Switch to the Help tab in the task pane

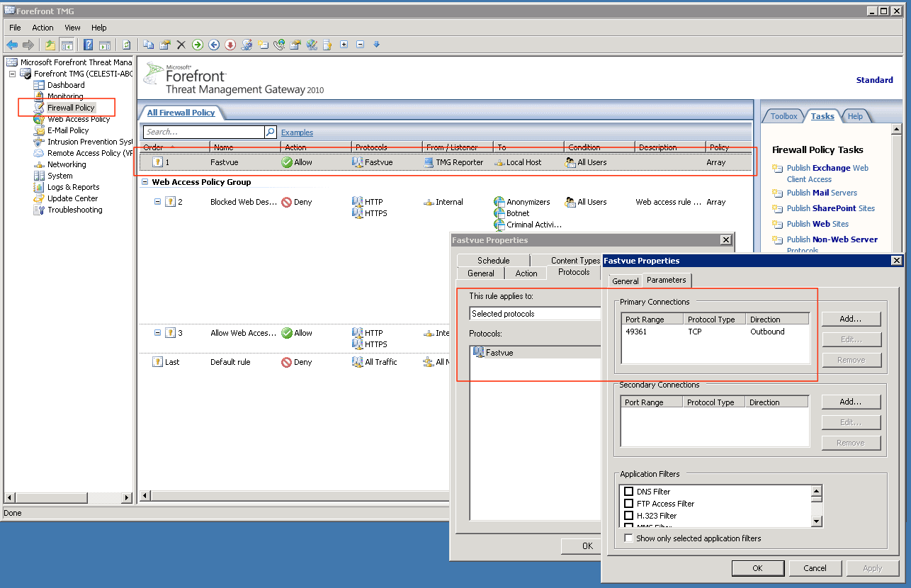coord(856,116)
